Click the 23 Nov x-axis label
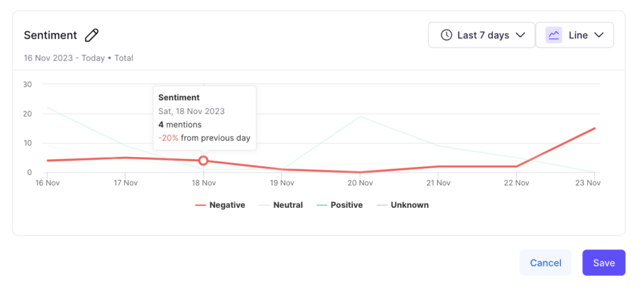The width and height of the screenshot is (644, 291). pos(589,183)
